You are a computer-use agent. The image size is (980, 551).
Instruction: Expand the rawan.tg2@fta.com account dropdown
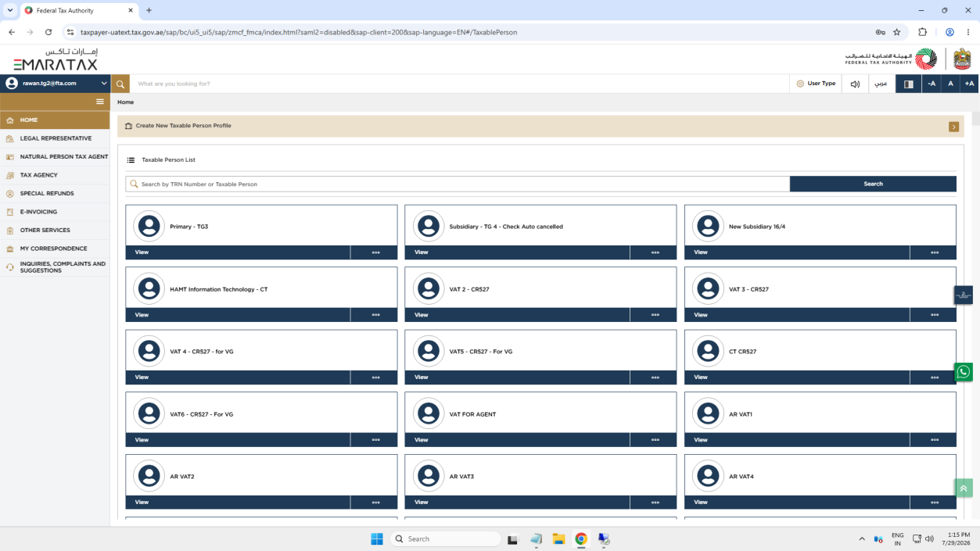[55, 84]
